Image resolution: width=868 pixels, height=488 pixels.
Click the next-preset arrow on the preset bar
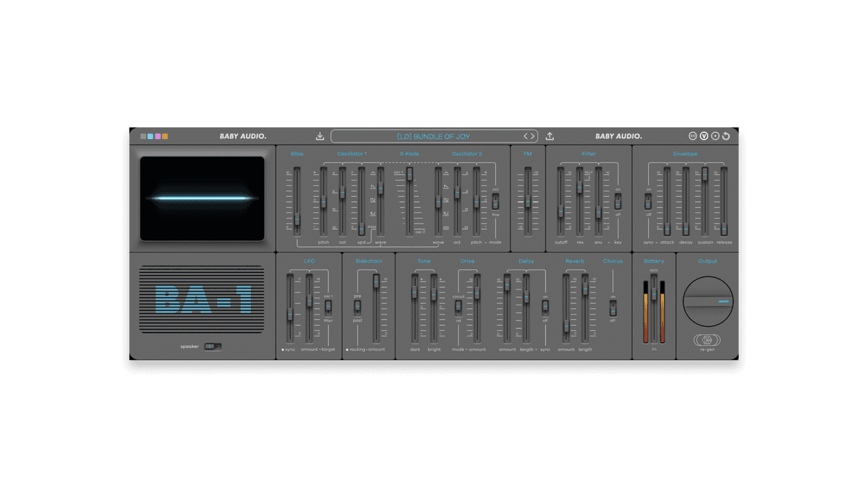(x=532, y=136)
